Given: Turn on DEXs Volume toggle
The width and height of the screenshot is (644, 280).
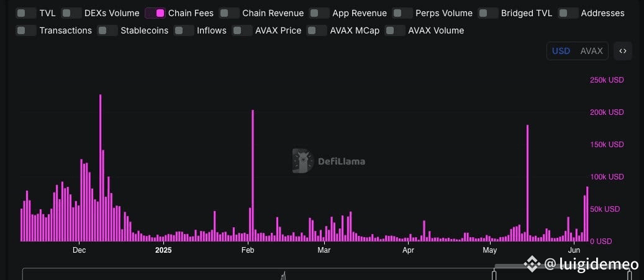Looking at the screenshot, I should coord(71,13).
